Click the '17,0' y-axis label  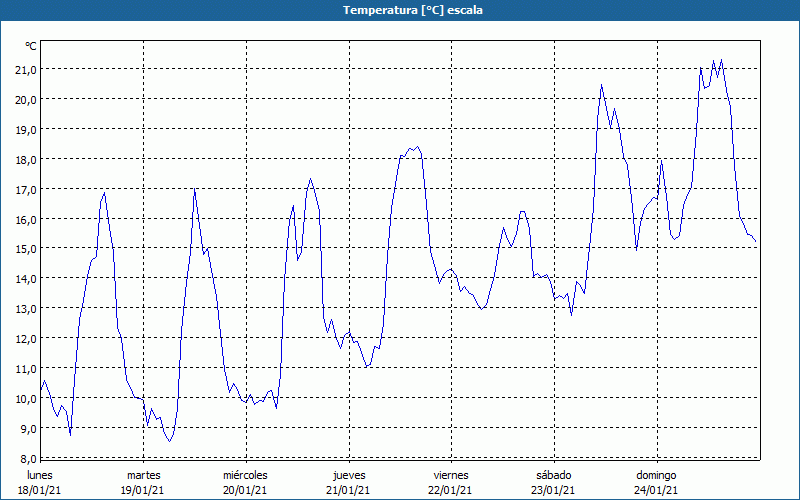pos(26,189)
